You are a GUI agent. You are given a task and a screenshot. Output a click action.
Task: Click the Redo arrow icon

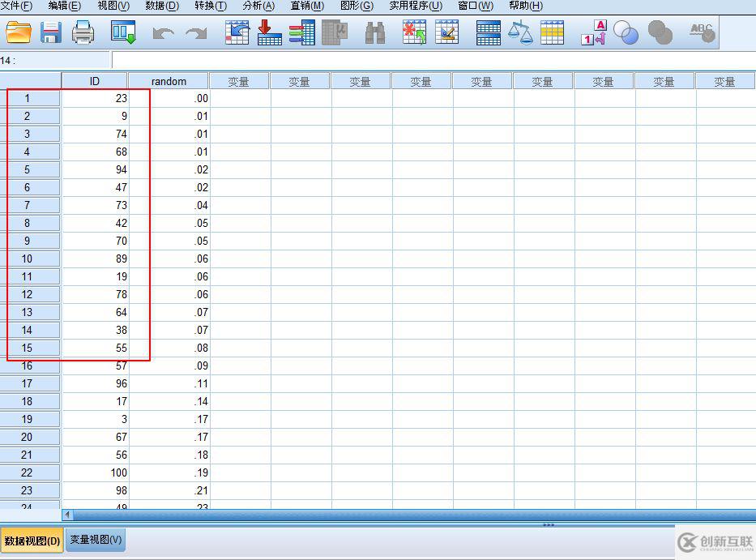point(197,32)
